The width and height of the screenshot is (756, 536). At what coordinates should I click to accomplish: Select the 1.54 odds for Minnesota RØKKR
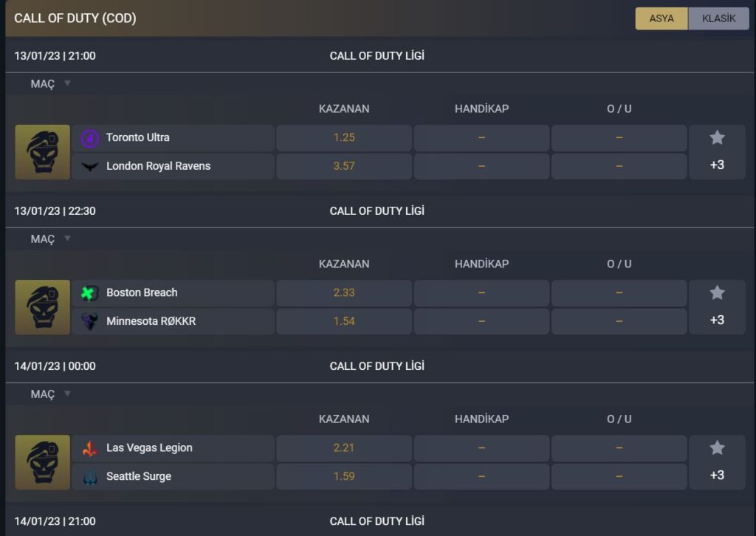pyautogui.click(x=343, y=320)
